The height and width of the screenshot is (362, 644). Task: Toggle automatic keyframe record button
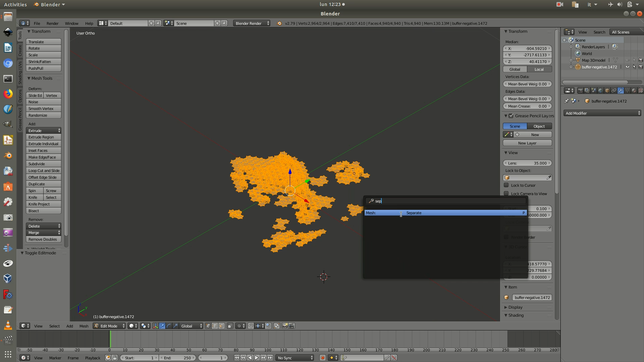click(323, 358)
